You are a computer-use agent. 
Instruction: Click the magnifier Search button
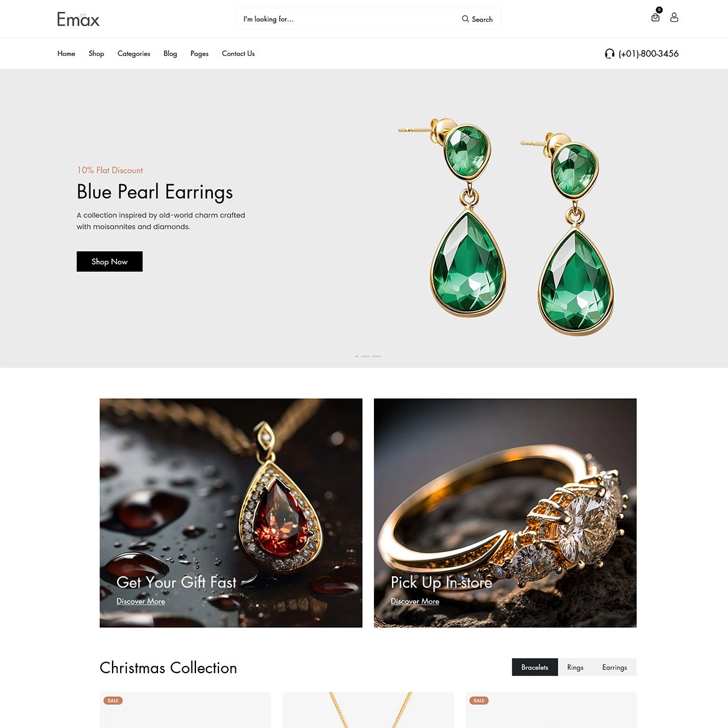pos(477,19)
